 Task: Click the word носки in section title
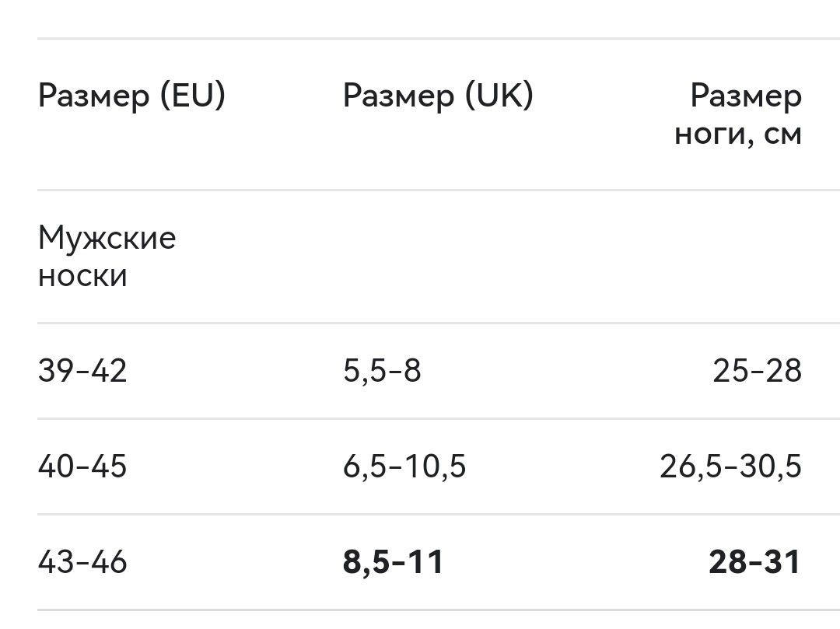(x=82, y=276)
